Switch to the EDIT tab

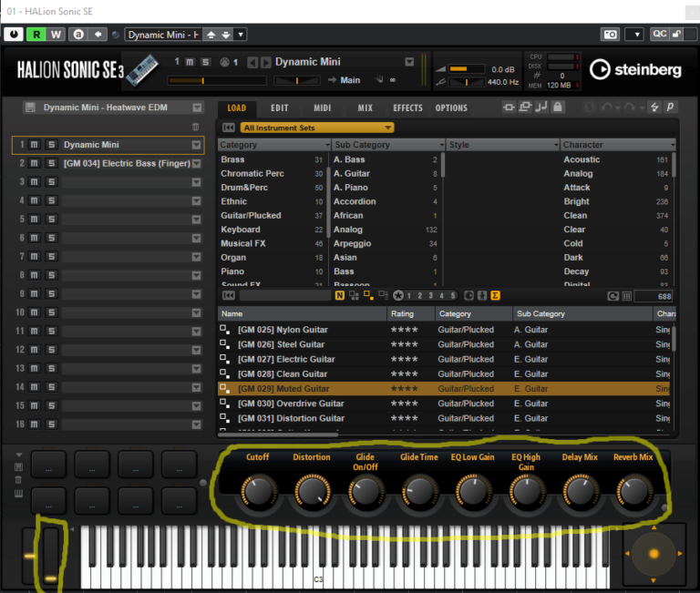coord(280,107)
